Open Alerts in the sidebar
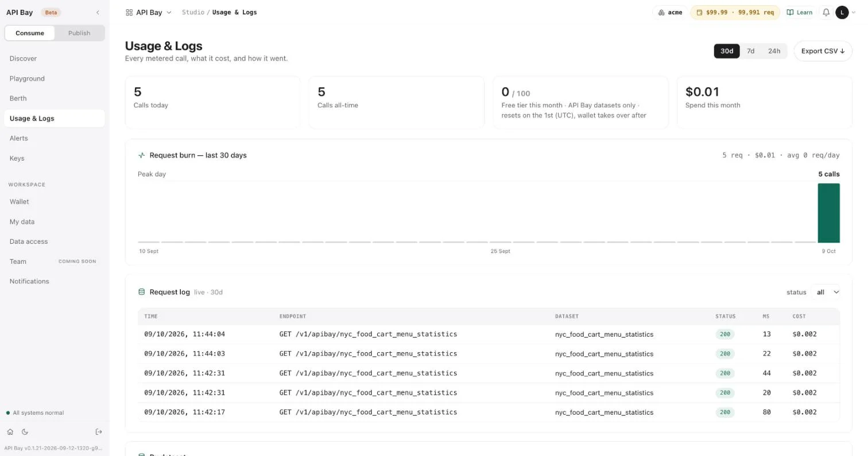 click(x=54, y=138)
